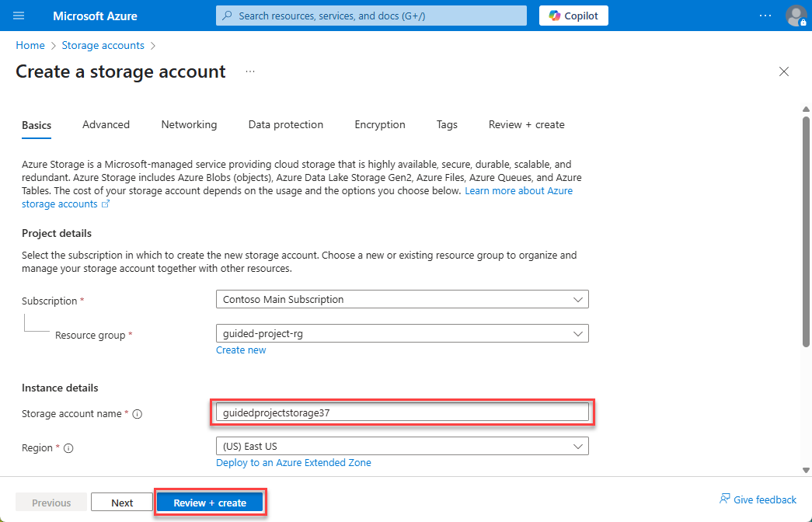Viewport: 812px width, 522px height.
Task: Click the scrollbar up arrow
Action: pyautogui.click(x=806, y=109)
